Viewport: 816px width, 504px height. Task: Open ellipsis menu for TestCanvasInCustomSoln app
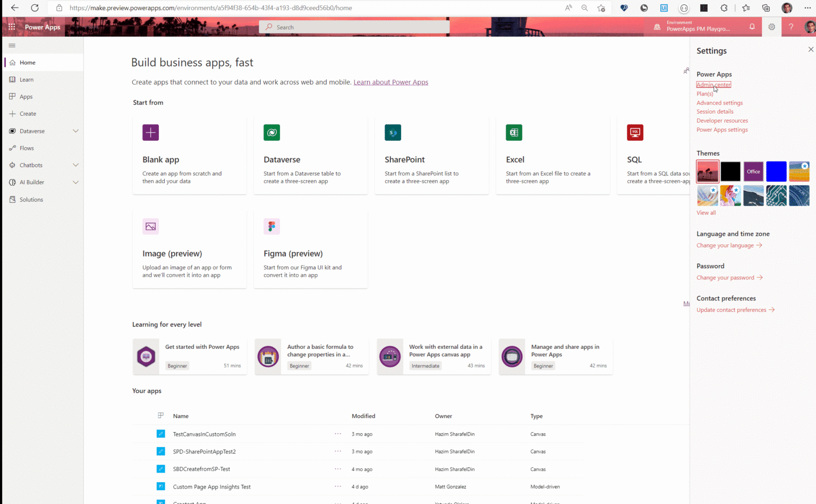point(337,434)
